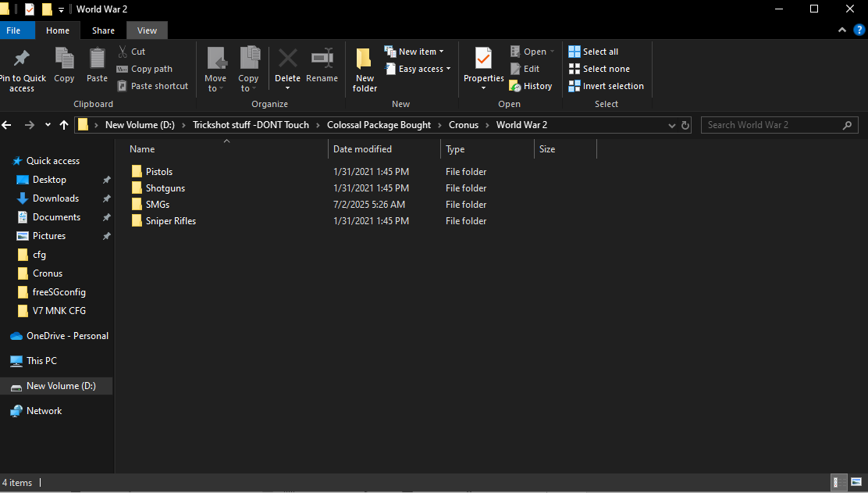Screen dimensions: 868x493
Task: Click the Copy ribbon icon
Action: point(64,58)
